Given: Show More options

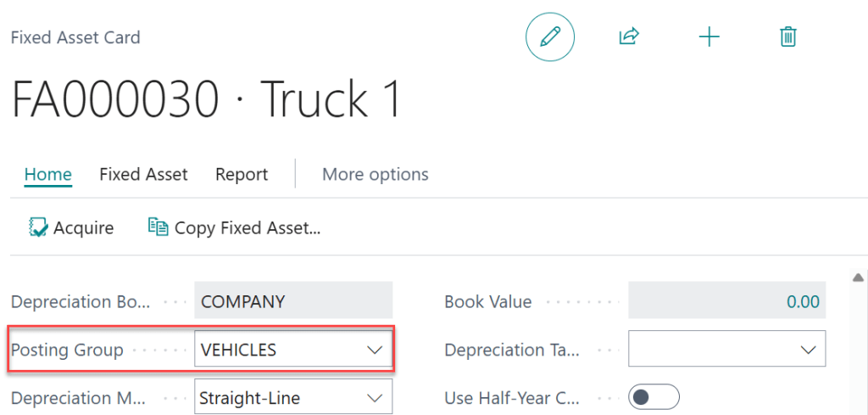Looking at the screenshot, I should pyautogui.click(x=376, y=175).
